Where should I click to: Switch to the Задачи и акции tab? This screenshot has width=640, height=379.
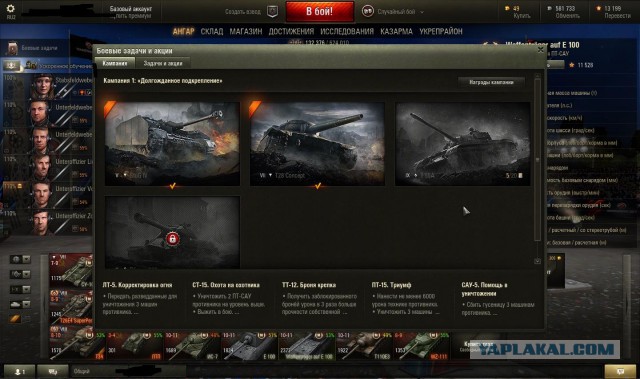162,63
